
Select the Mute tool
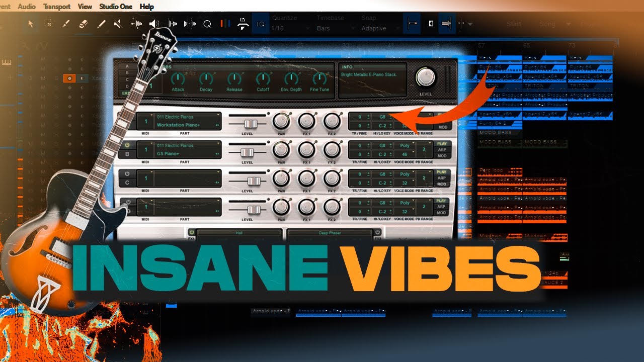coord(118,24)
